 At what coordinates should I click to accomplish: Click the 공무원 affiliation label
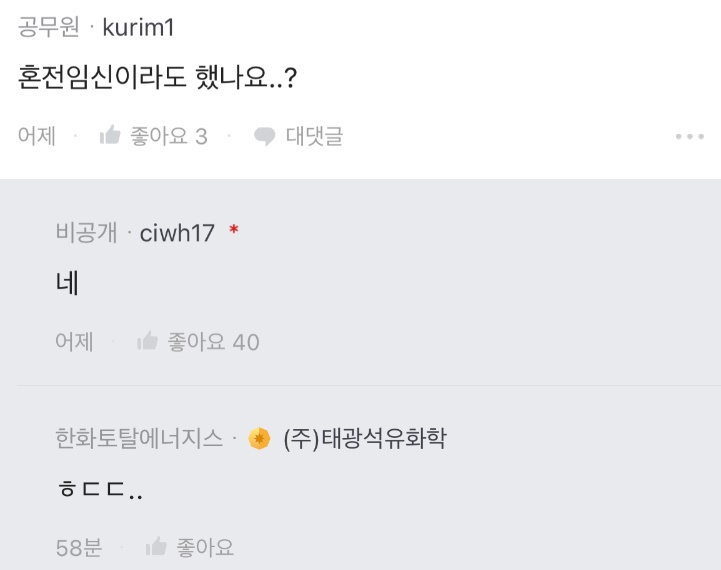click(48, 27)
